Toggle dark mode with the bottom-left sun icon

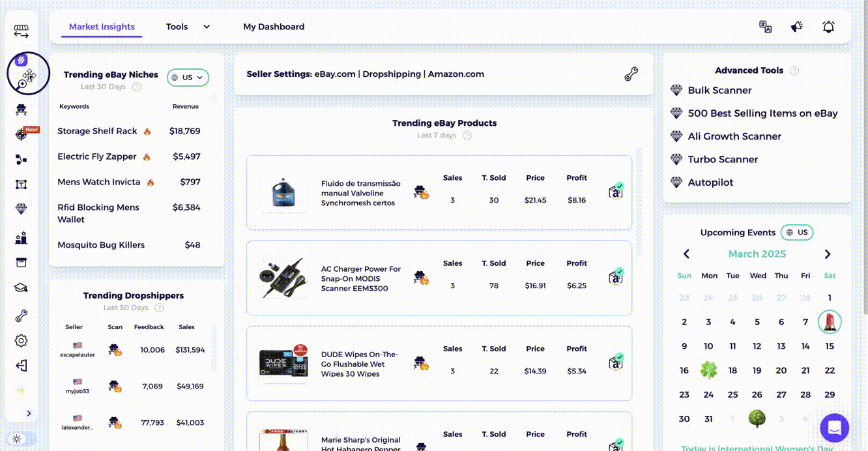[x=17, y=439]
